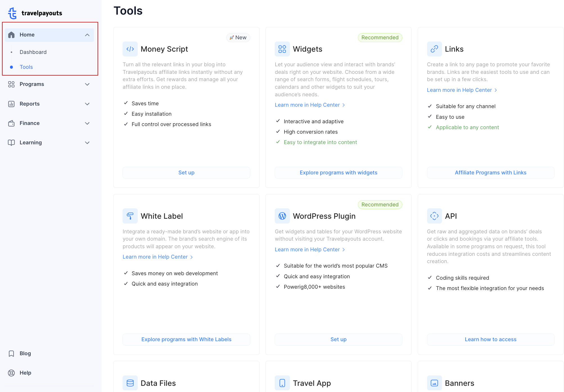Viewport: 564px width, 392px height.
Task: Open the Dashboard submenu item
Action: point(33,52)
